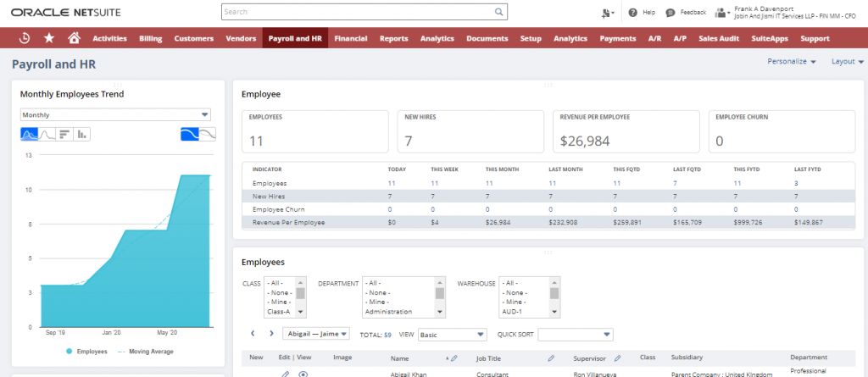Click the Shortcuts star icon
This screenshot has width=868, height=377.
[49, 38]
